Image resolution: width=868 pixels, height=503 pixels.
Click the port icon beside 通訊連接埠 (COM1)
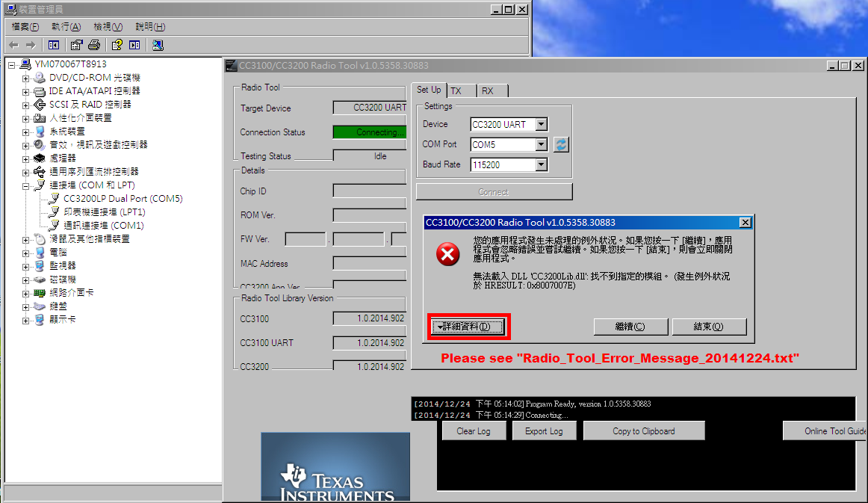54,226
